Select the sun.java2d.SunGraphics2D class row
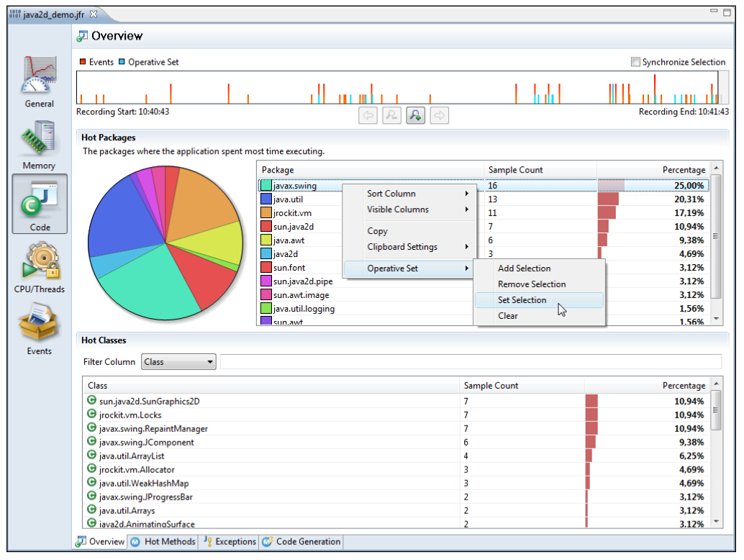Image resolution: width=744 pixels, height=560 pixels. (149, 401)
